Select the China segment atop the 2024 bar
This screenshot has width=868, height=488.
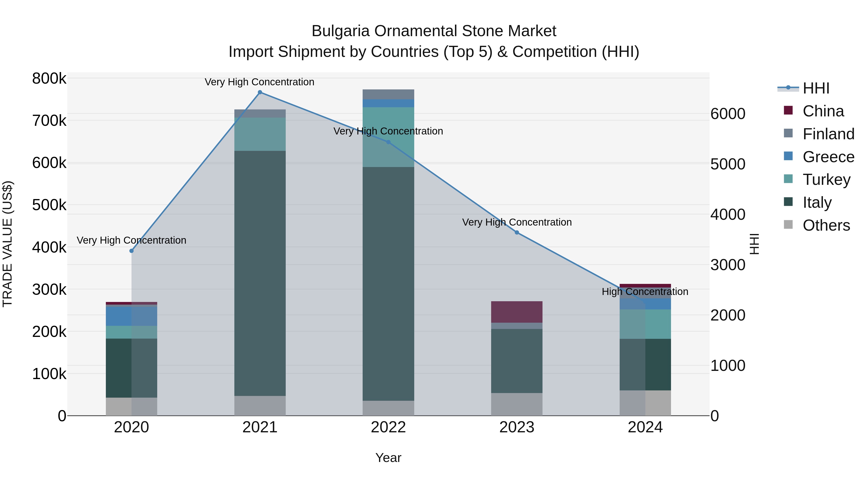pyautogui.click(x=645, y=286)
